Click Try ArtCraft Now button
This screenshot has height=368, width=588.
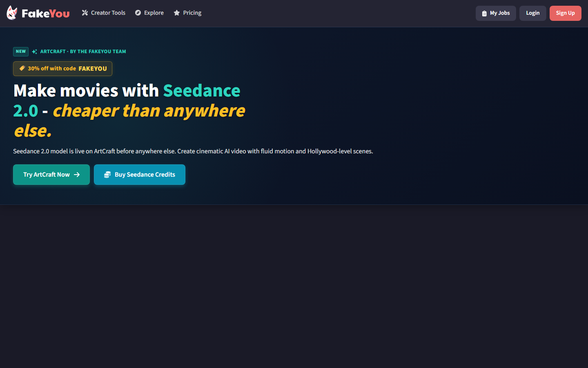click(51, 175)
